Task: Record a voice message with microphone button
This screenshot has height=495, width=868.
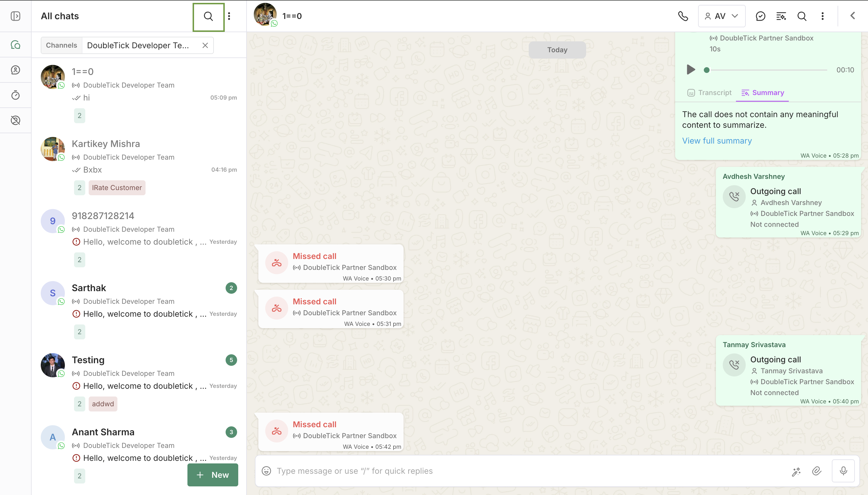Action: [843, 471]
